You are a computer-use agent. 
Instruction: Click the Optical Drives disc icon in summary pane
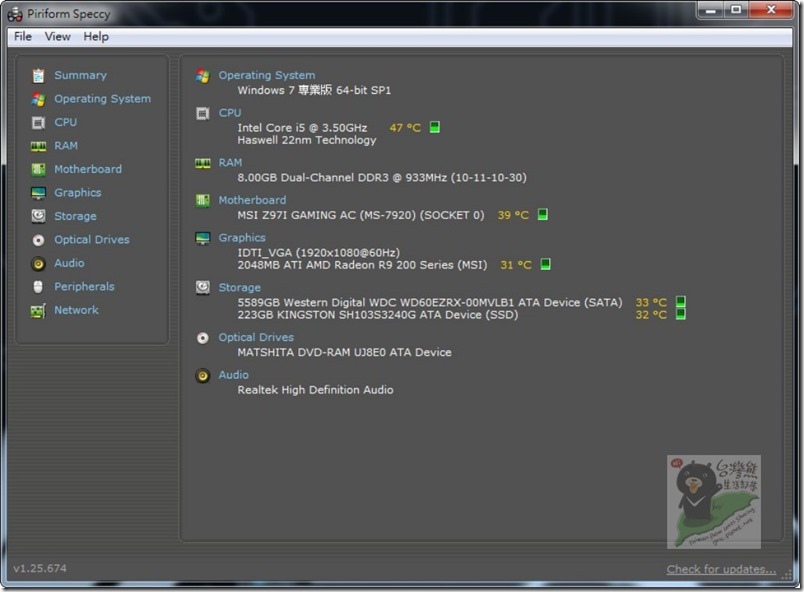[x=203, y=338]
